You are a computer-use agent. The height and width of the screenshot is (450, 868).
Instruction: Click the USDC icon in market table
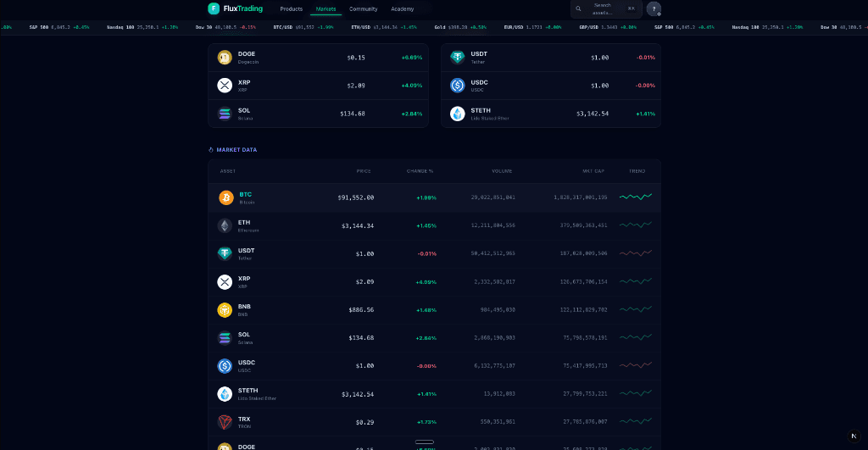click(x=225, y=366)
